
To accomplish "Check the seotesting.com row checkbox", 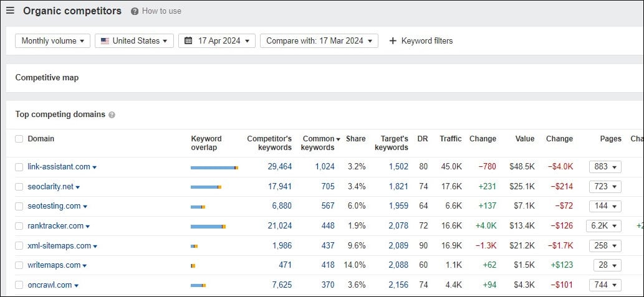I will [19, 206].
